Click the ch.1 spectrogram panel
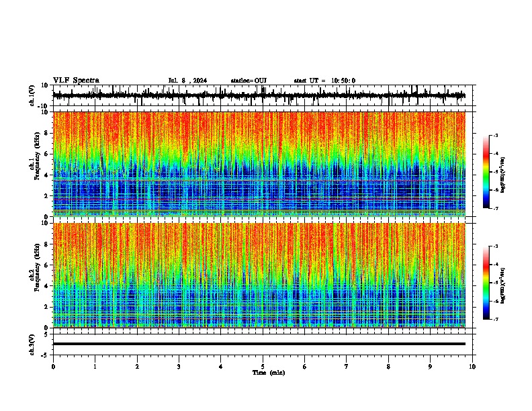Image resolution: width=532 pixels, height=411 pixels. 259,164
